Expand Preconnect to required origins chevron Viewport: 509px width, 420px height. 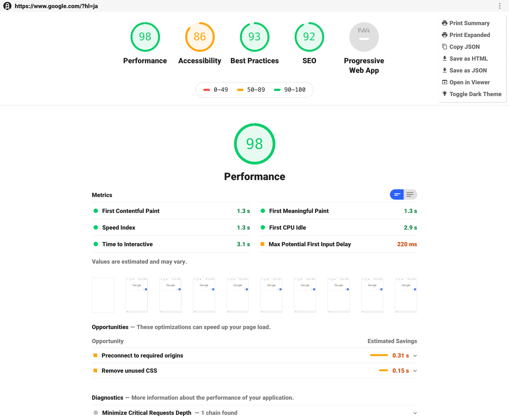415,356
